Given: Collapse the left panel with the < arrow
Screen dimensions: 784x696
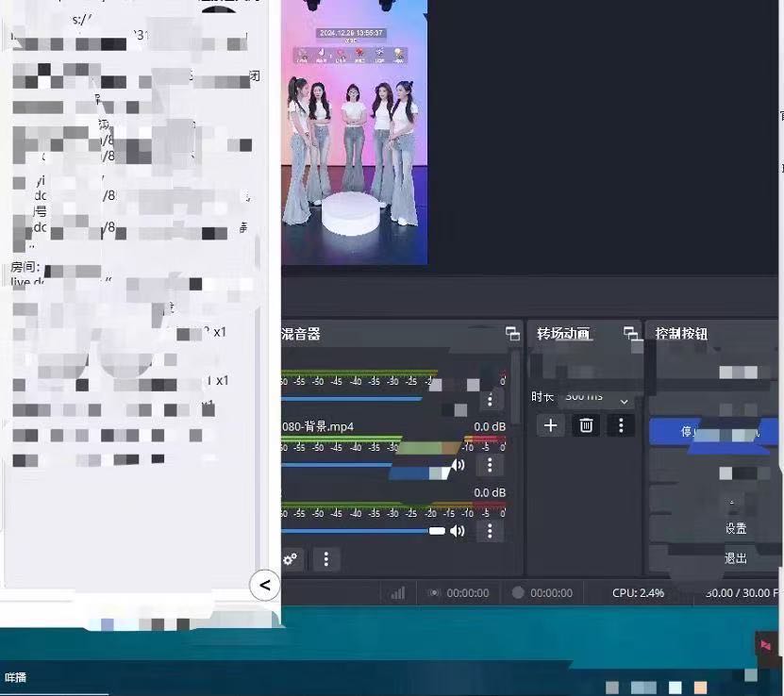Looking at the screenshot, I should (264, 585).
